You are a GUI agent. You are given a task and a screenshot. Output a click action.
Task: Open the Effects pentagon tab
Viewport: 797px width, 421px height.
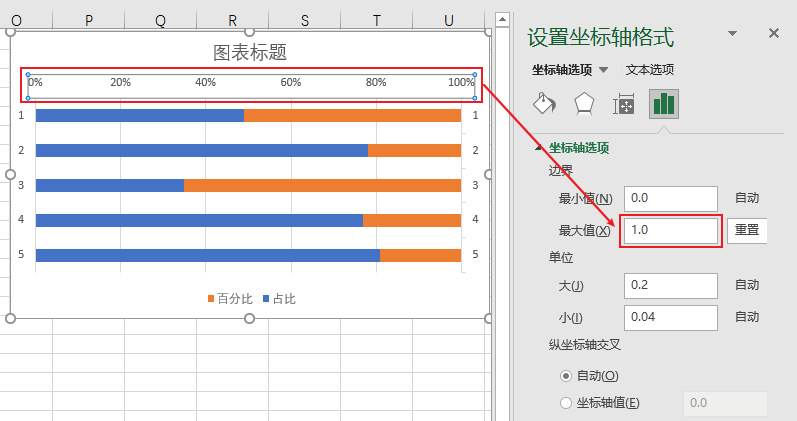coord(584,104)
